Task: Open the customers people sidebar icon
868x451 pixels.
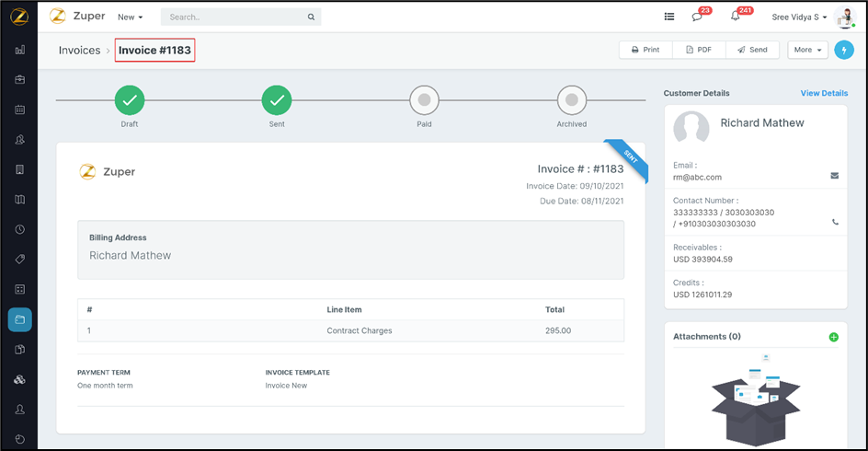Action: [20, 140]
